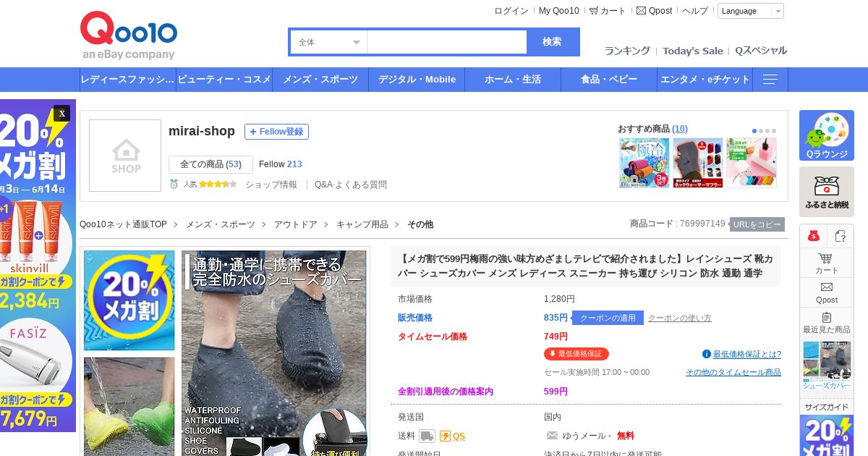Open the help question-mark sidebar icon
Screen dimensions: 868x456
(x=840, y=236)
